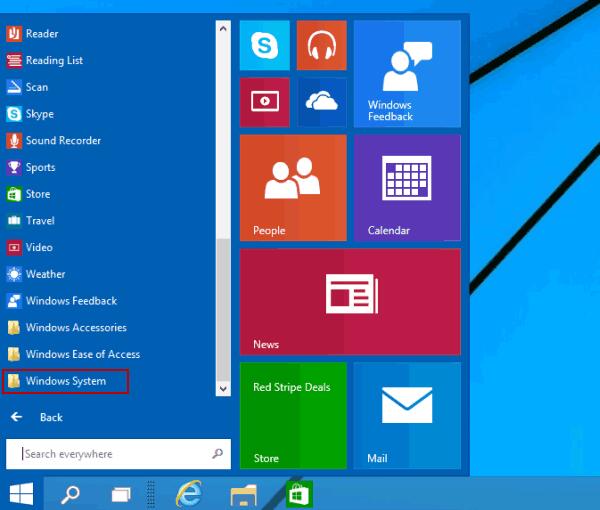600x510 pixels.
Task: Click the Search everywhere input box
Action: (x=118, y=454)
